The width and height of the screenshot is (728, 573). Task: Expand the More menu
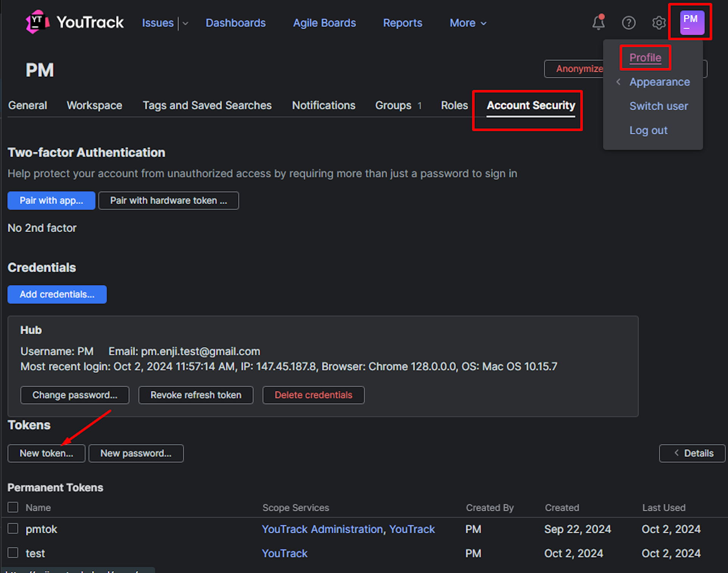pos(468,23)
